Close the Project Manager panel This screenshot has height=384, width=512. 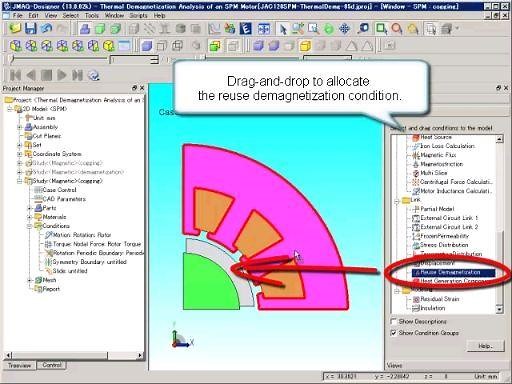coord(142,88)
